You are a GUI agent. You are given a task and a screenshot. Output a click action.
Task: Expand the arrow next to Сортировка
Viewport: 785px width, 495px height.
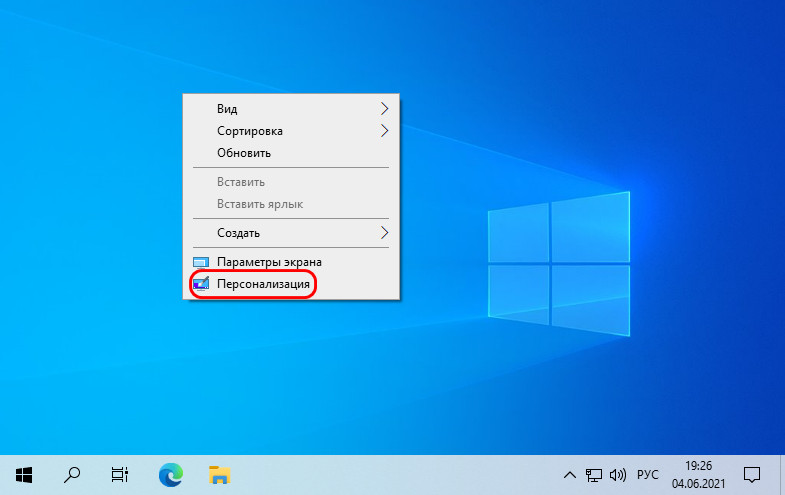coord(384,131)
